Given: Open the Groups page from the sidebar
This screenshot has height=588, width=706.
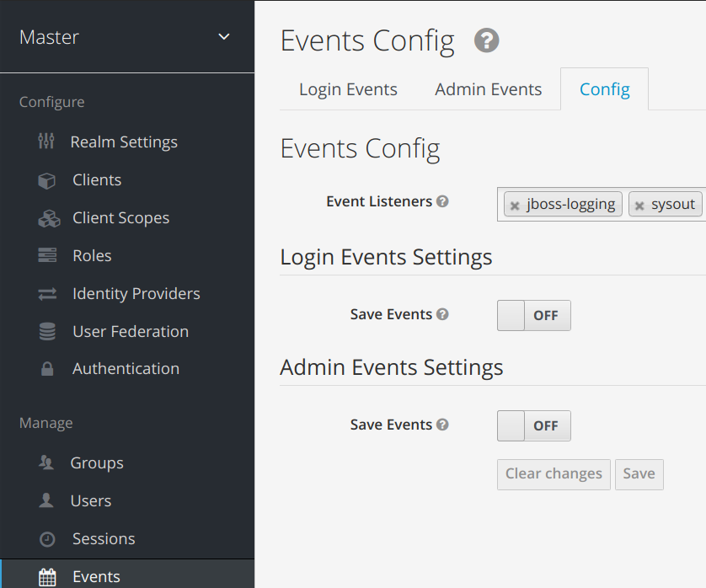Looking at the screenshot, I should (x=97, y=463).
